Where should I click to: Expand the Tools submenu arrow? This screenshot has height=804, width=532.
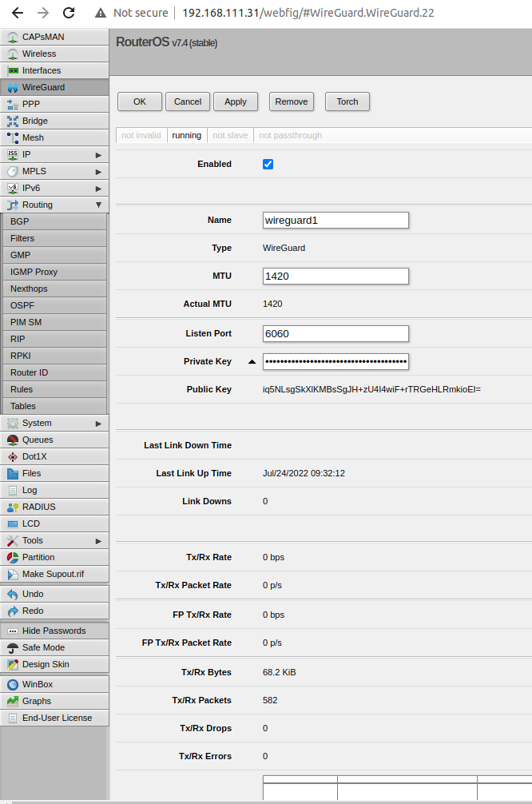pos(98,541)
